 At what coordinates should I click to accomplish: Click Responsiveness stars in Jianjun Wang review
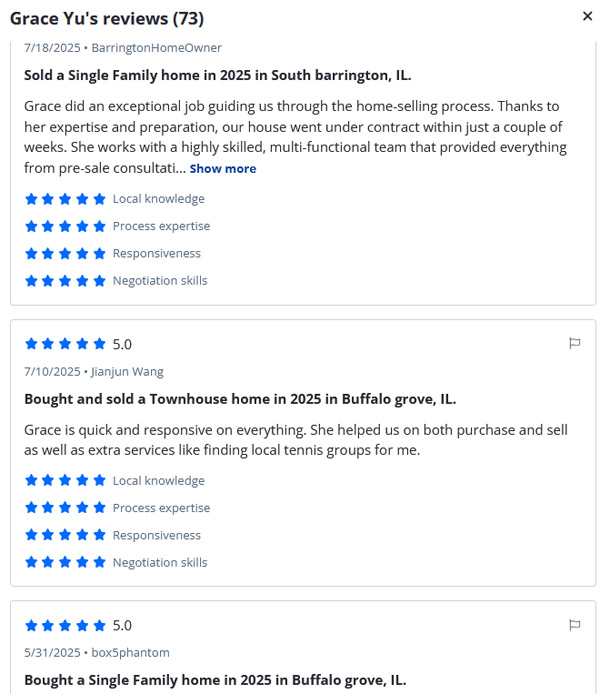65,535
